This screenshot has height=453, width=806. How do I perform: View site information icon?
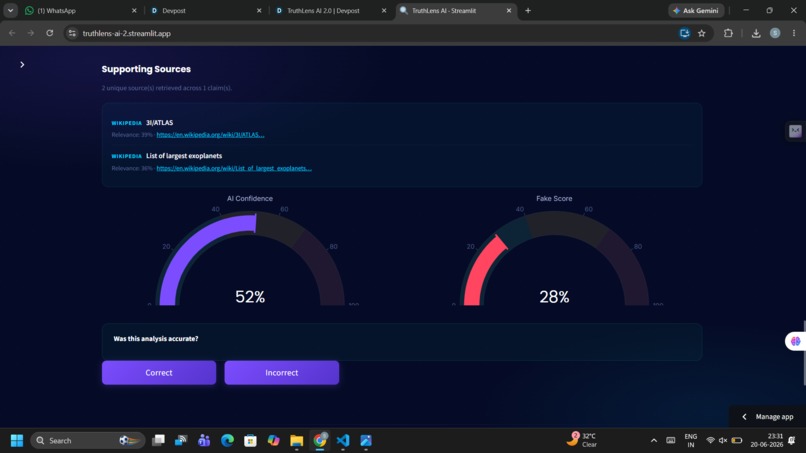coord(72,33)
